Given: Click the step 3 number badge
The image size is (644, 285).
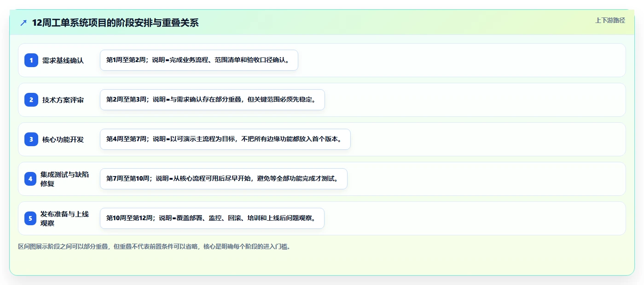Looking at the screenshot, I should pyautogui.click(x=31, y=139).
